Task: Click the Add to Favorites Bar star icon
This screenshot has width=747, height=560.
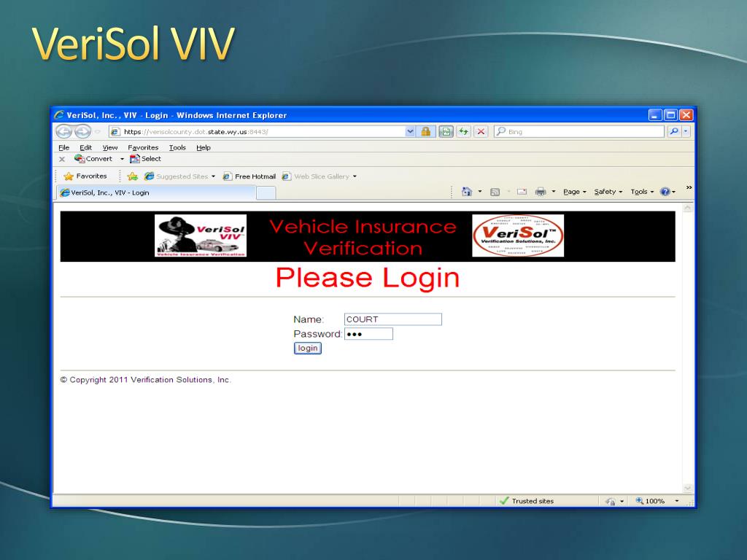Action: (133, 176)
